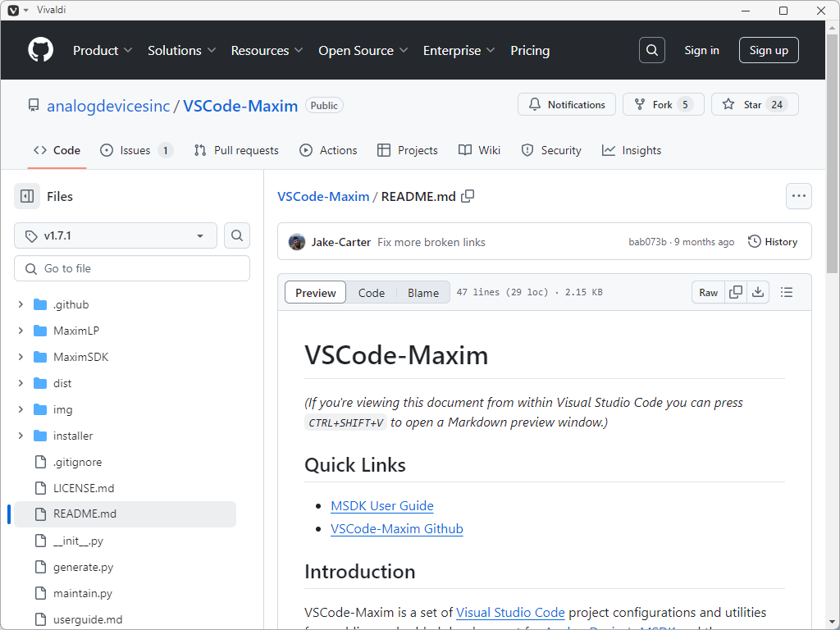Screen dimensions: 840x630
Task: Open the Resources menu dropdown
Action: tap(267, 50)
